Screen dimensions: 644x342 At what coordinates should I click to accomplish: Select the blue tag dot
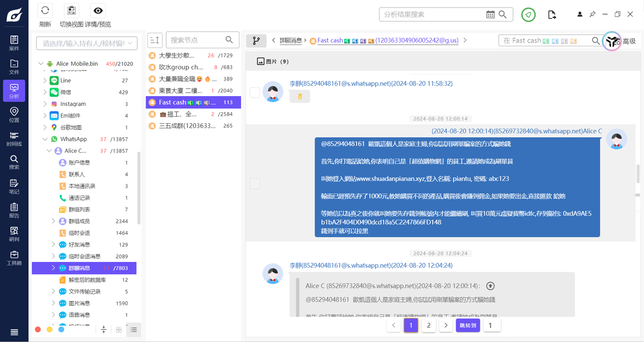(x=61, y=329)
